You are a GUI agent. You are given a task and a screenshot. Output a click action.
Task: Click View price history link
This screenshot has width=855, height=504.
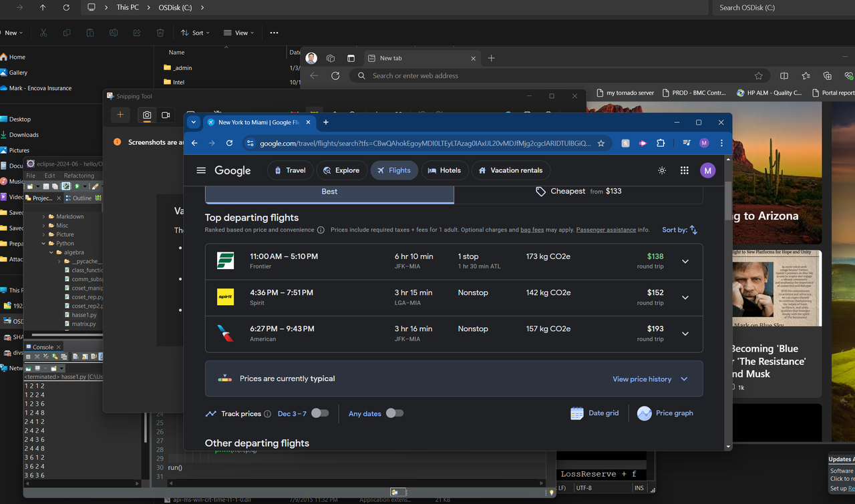coord(642,379)
